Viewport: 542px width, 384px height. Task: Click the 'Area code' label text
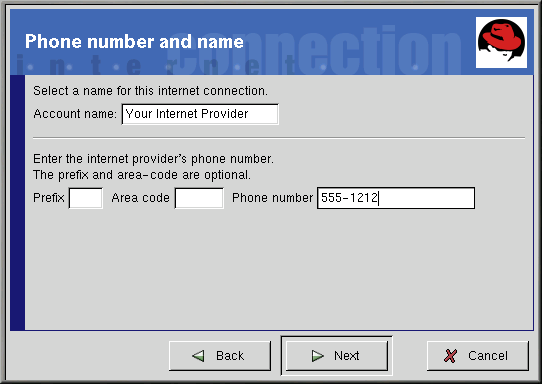140,198
